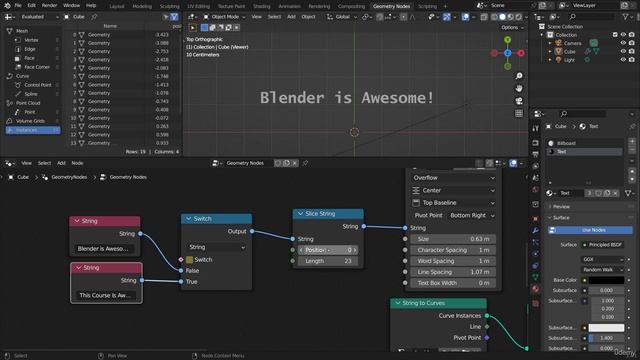Click the 'This Course Is Aw...' string field

(107, 295)
